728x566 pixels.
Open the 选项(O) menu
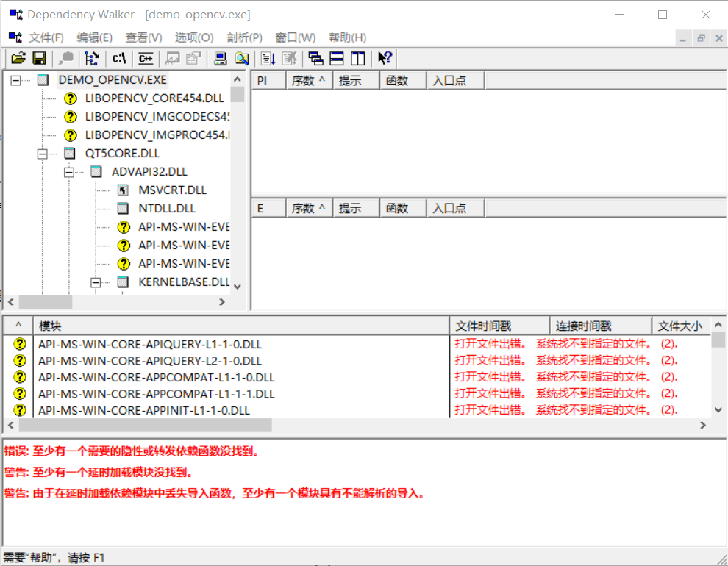[x=193, y=37]
